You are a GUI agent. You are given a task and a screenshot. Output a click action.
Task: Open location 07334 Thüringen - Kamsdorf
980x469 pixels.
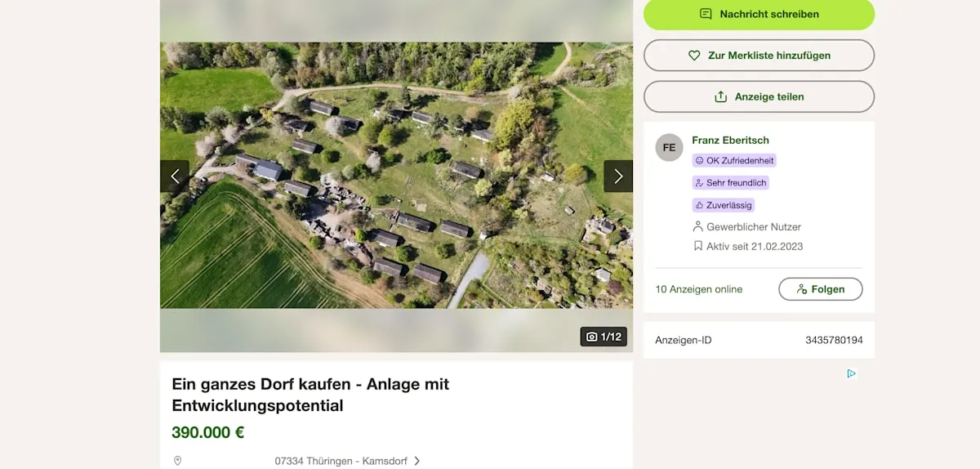(x=342, y=461)
